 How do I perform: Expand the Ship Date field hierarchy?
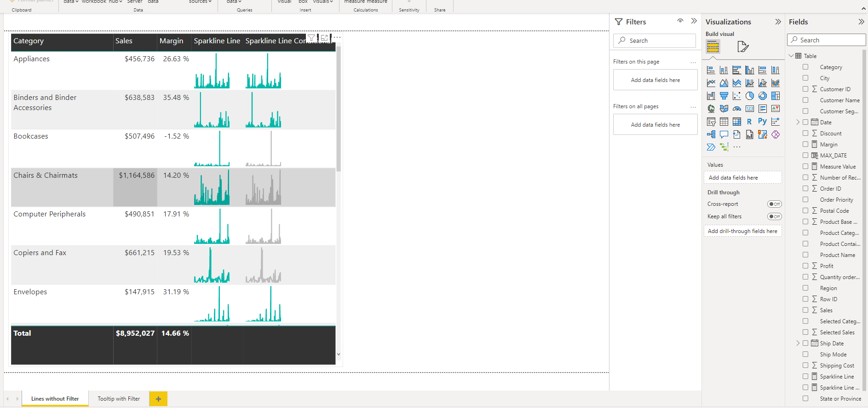(x=798, y=343)
